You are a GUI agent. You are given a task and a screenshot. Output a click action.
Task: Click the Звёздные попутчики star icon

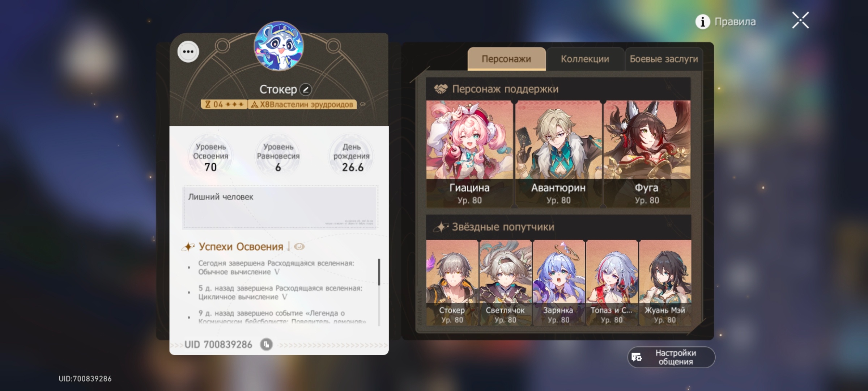pyautogui.click(x=441, y=227)
